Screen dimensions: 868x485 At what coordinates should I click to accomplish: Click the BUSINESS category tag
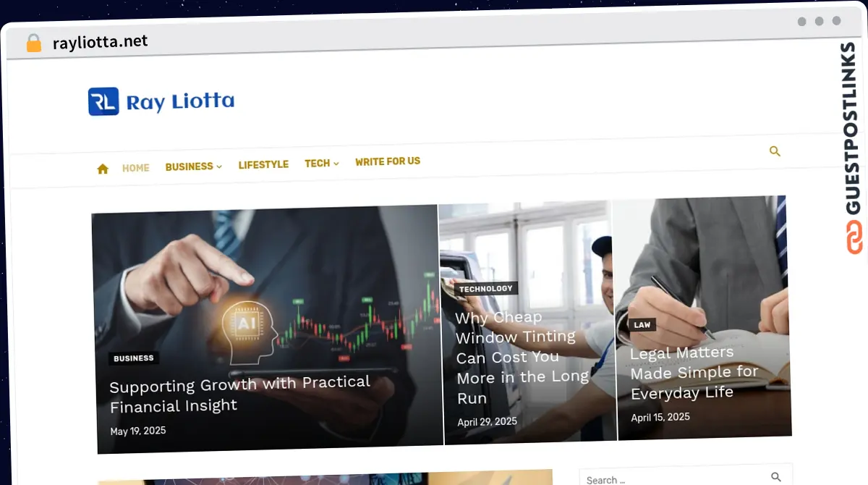click(134, 358)
